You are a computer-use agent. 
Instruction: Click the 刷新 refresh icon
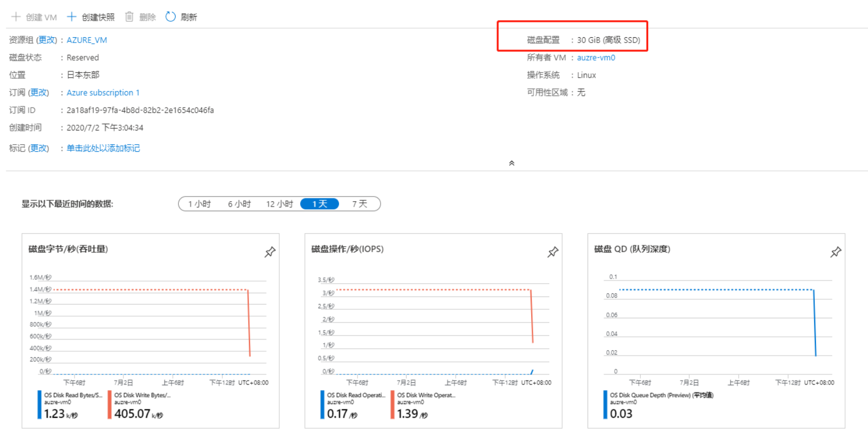coord(170,17)
